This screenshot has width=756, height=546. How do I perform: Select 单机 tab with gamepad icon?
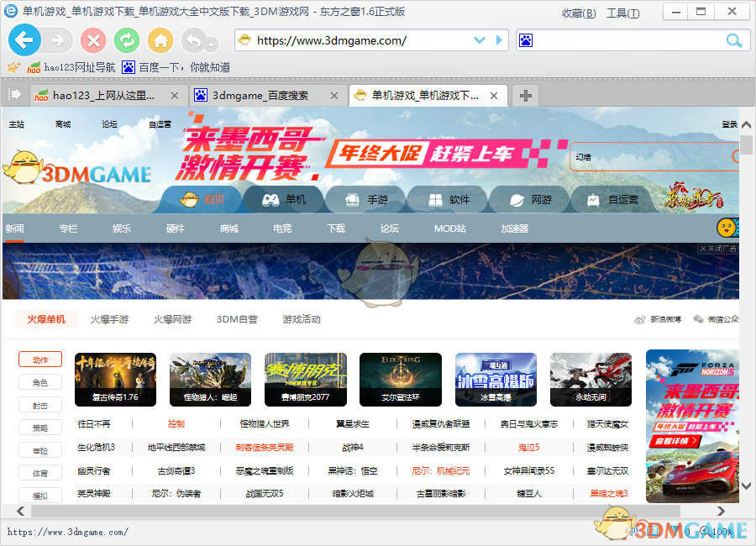point(284,199)
